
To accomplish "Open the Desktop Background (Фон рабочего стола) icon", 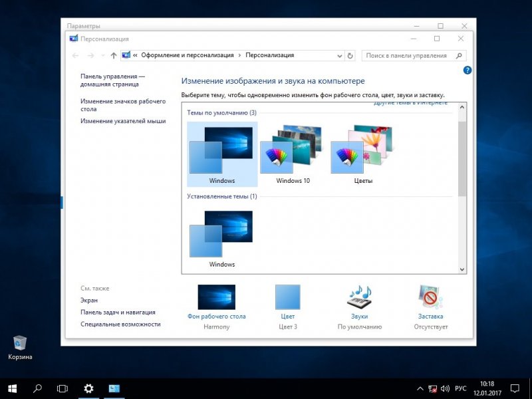I will pos(217,297).
